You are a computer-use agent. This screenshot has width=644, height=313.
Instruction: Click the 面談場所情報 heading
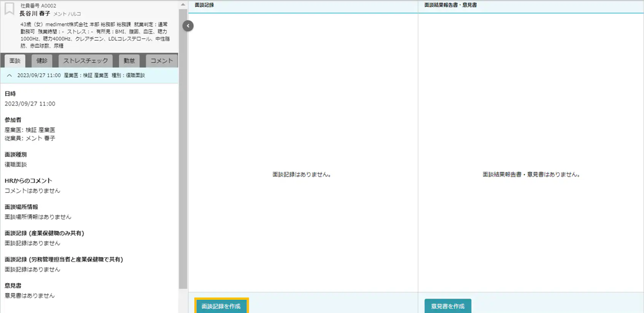(x=22, y=207)
